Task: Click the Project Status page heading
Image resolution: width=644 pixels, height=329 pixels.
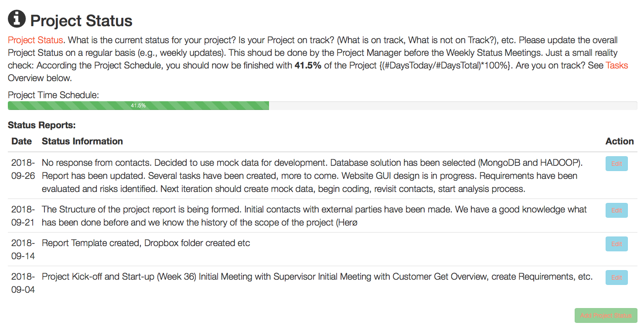Action: [x=81, y=21]
